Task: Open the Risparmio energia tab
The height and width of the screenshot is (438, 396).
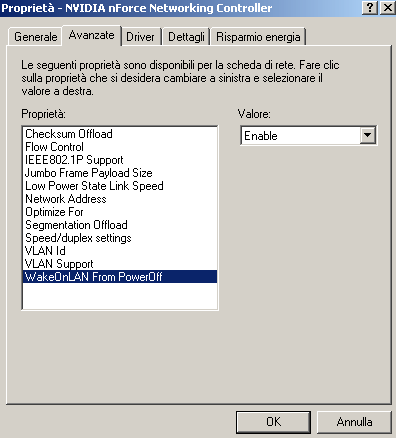Action: pyautogui.click(x=258, y=37)
